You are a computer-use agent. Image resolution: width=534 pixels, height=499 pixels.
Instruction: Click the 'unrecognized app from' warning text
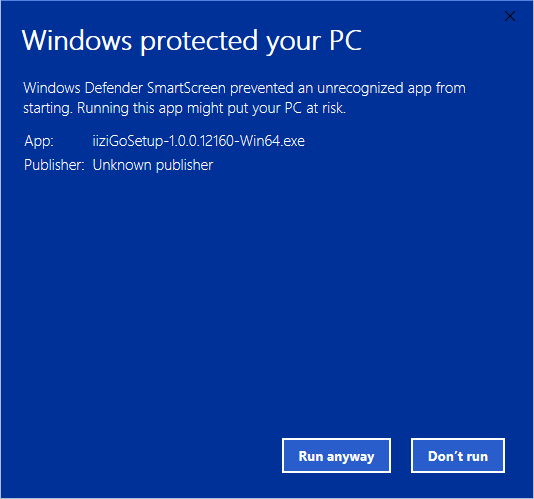[x=391, y=89]
